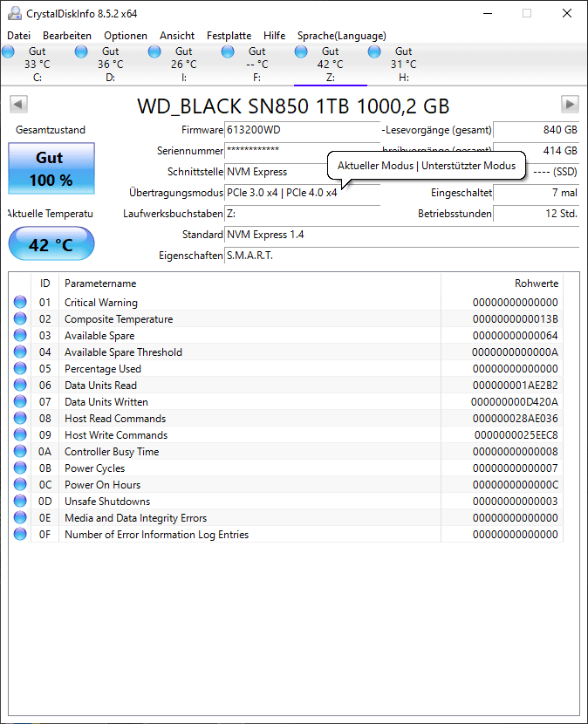This screenshot has width=588, height=724.
Task: Select the Data Units Written parameter name
Action: pyautogui.click(x=106, y=402)
